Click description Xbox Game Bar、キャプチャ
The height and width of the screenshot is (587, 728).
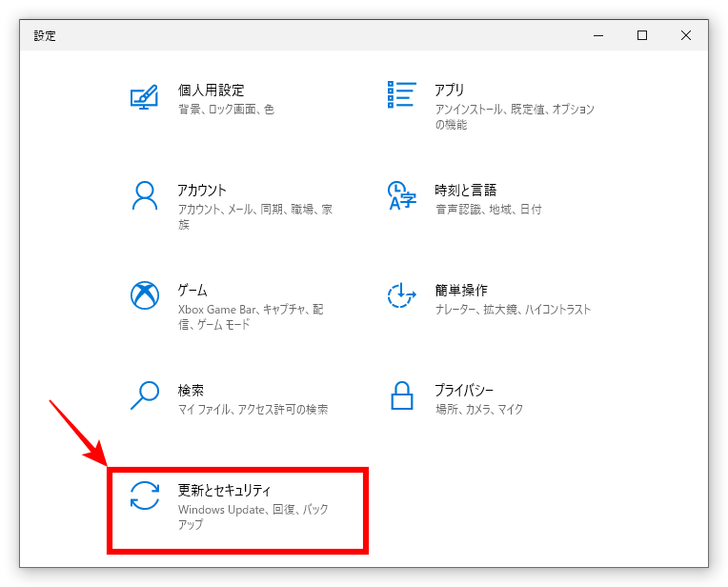coord(251,316)
